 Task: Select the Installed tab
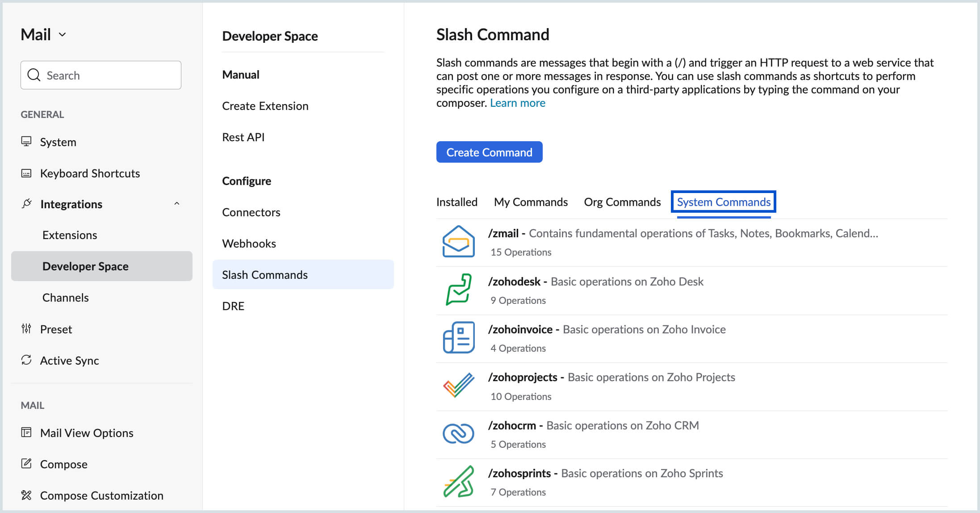(x=456, y=202)
